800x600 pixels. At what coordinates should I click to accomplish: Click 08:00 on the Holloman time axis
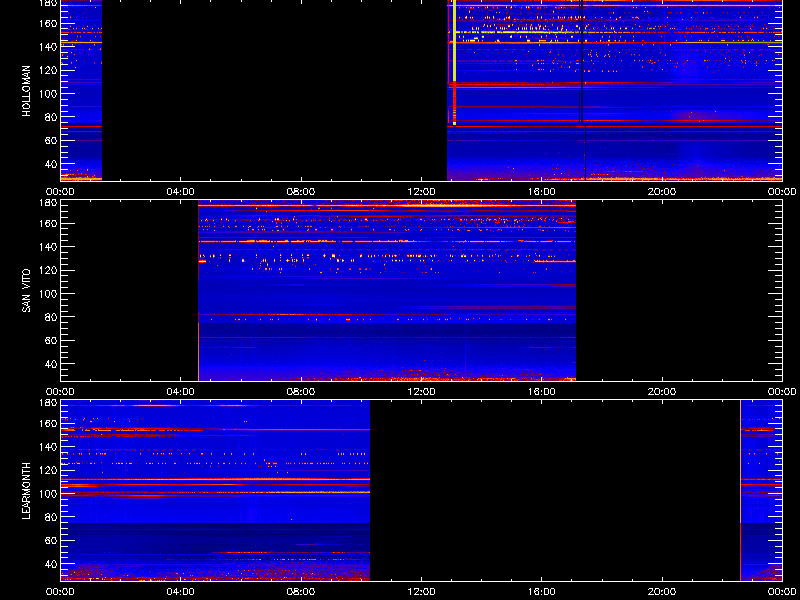coord(301,192)
